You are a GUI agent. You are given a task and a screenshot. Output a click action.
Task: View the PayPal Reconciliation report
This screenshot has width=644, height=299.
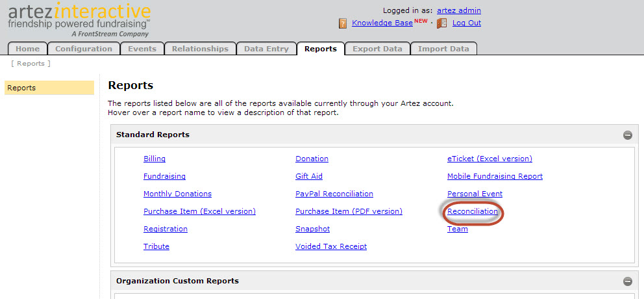point(334,194)
